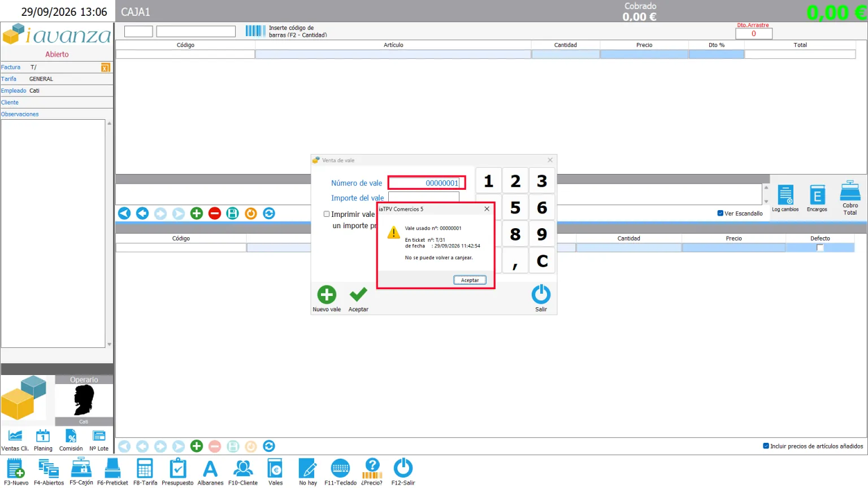Click the Importe del vale field
The image size is (868, 488).
(423, 198)
